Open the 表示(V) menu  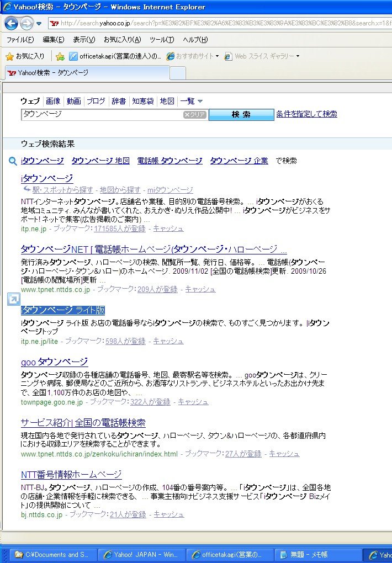[84, 40]
